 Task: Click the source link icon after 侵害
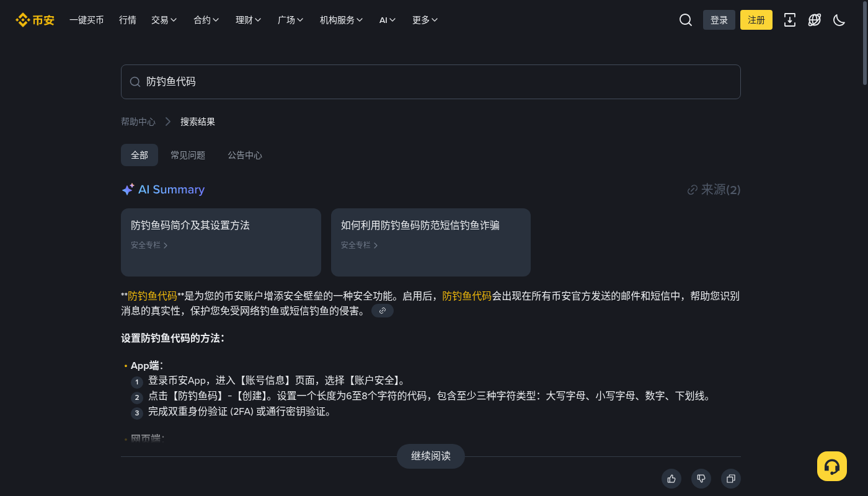click(383, 311)
